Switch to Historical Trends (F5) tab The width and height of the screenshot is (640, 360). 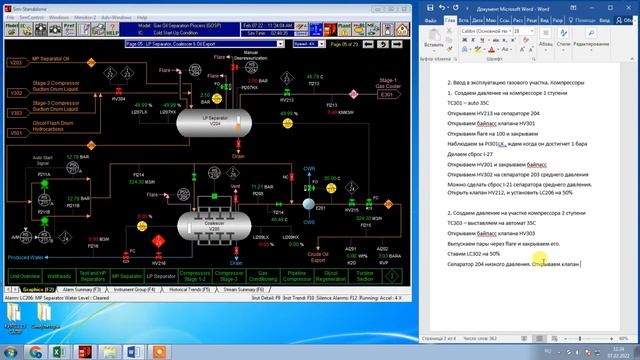coord(189,289)
